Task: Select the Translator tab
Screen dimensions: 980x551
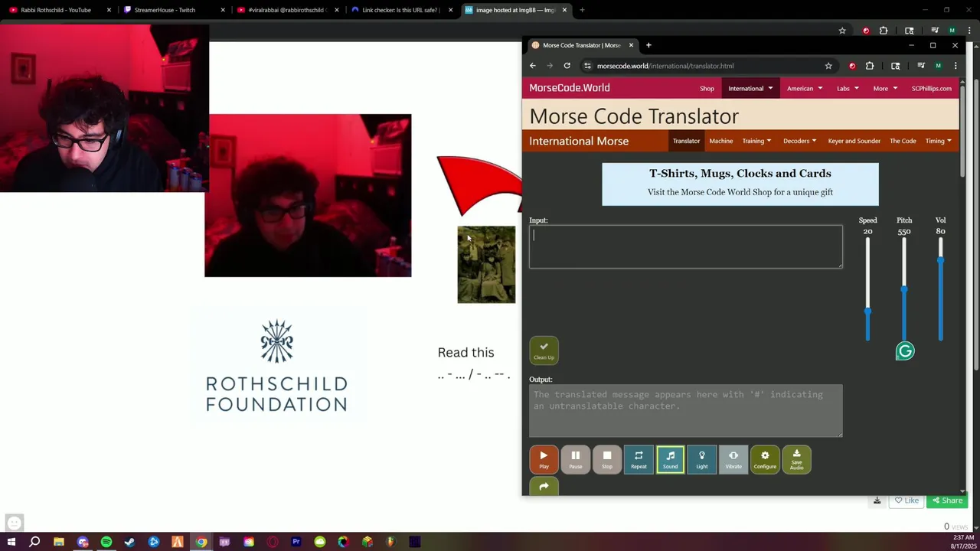Action: click(686, 141)
